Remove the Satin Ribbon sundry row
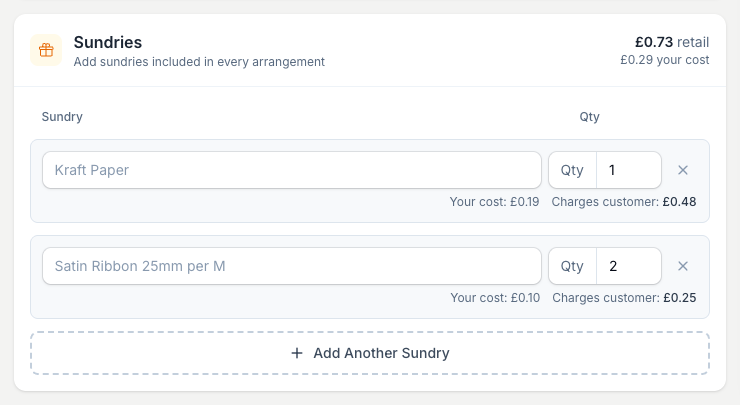740x405 pixels. pos(682,266)
